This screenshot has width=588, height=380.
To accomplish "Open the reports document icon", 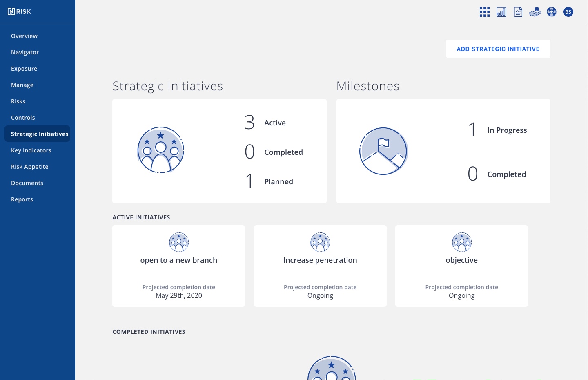I will click(518, 12).
